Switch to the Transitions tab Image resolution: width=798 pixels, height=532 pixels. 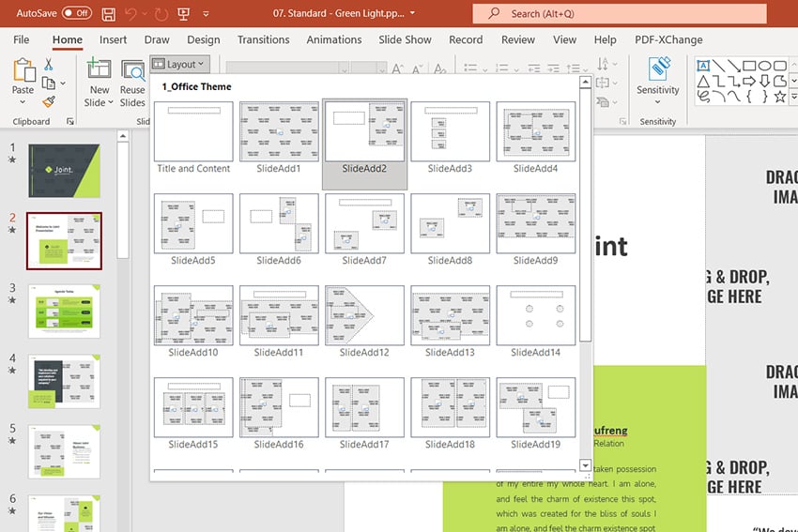coord(263,39)
